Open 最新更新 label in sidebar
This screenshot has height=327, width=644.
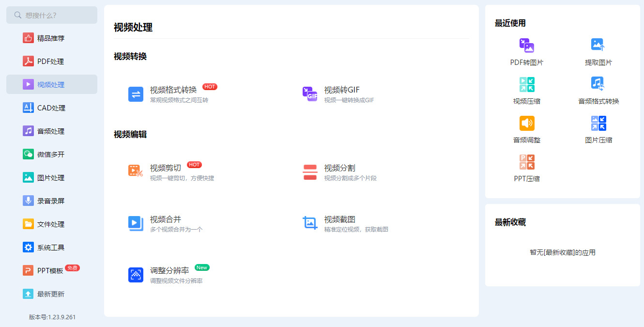51,294
